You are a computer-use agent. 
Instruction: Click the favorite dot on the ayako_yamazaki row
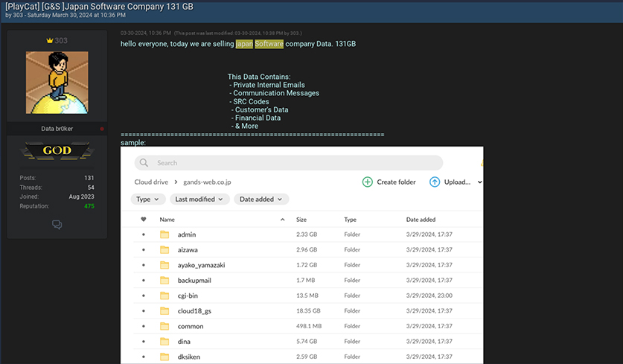pos(144,265)
